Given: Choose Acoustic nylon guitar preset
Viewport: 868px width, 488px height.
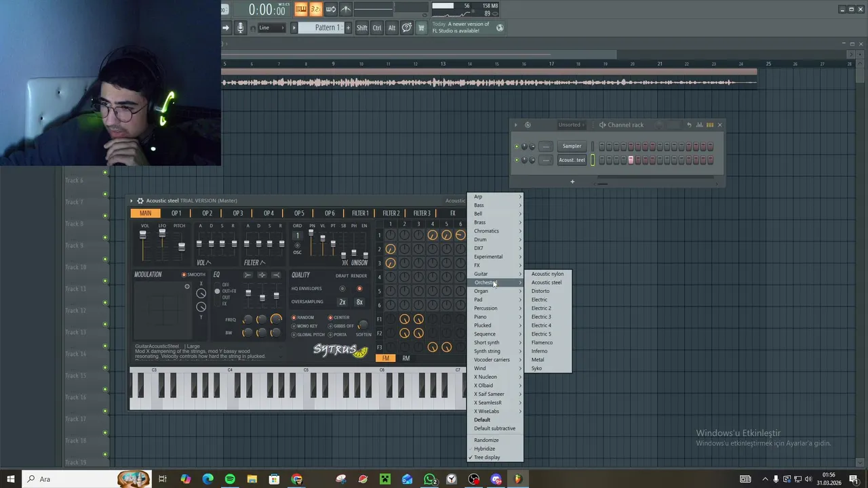Looking at the screenshot, I should click(547, 274).
